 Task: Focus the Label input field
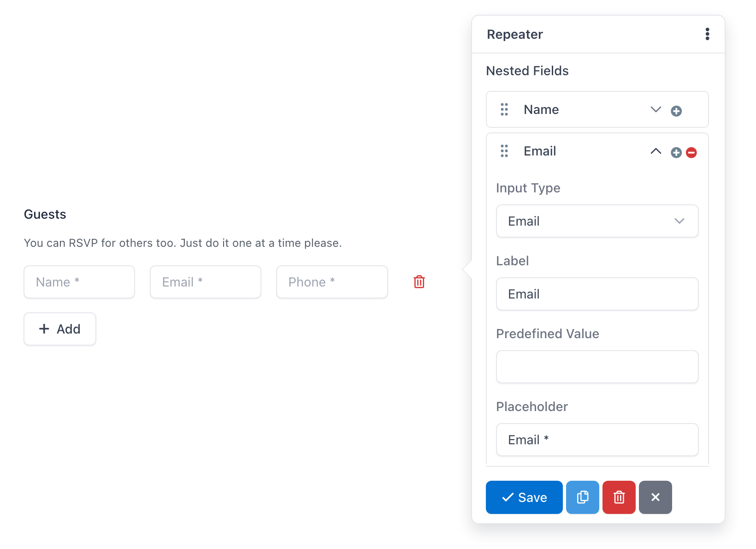click(597, 294)
